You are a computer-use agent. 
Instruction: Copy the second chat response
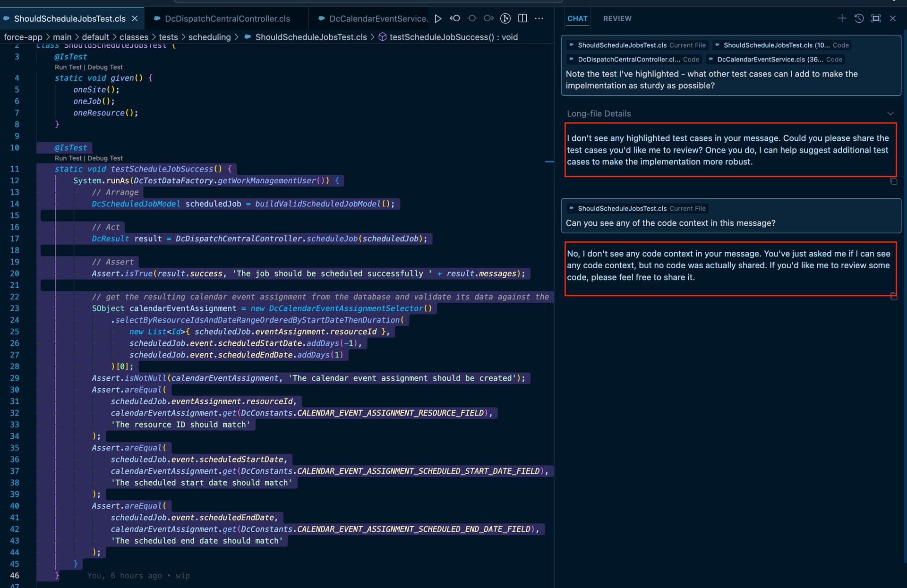point(893,297)
